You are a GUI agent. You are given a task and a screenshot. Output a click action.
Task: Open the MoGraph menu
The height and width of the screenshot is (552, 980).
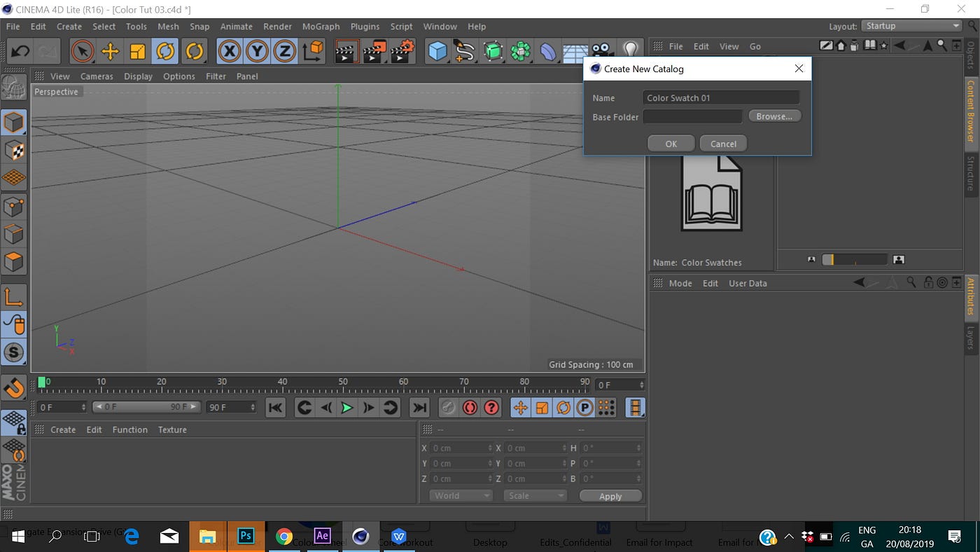(321, 27)
